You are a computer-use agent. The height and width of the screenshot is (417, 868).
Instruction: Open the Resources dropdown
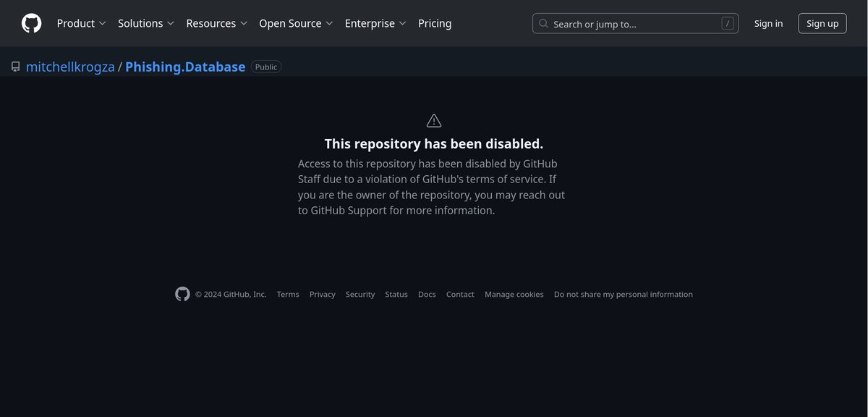click(x=217, y=23)
